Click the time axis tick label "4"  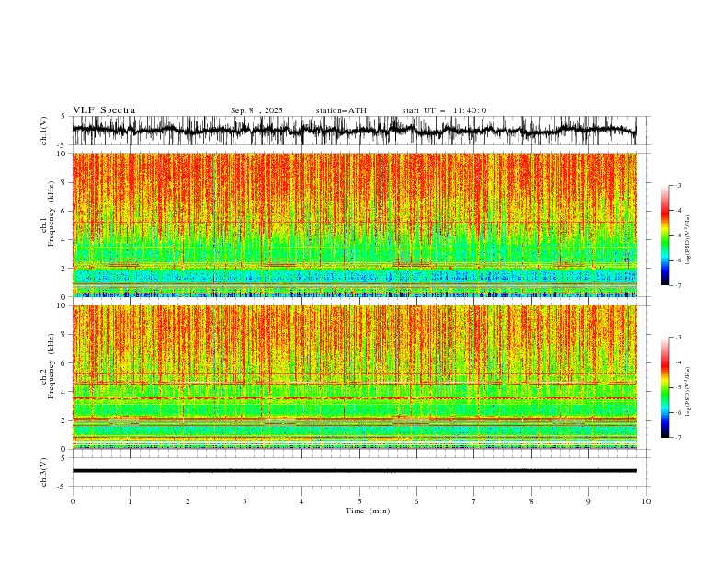(x=301, y=501)
